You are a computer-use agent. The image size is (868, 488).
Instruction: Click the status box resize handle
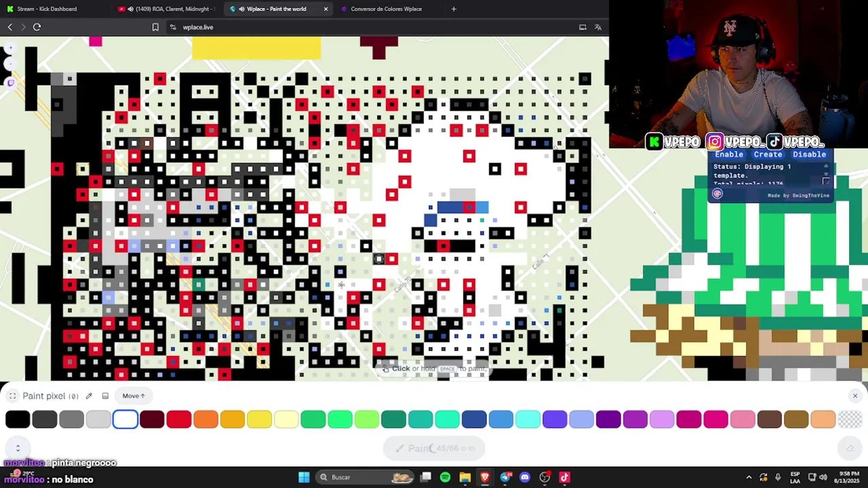click(825, 182)
